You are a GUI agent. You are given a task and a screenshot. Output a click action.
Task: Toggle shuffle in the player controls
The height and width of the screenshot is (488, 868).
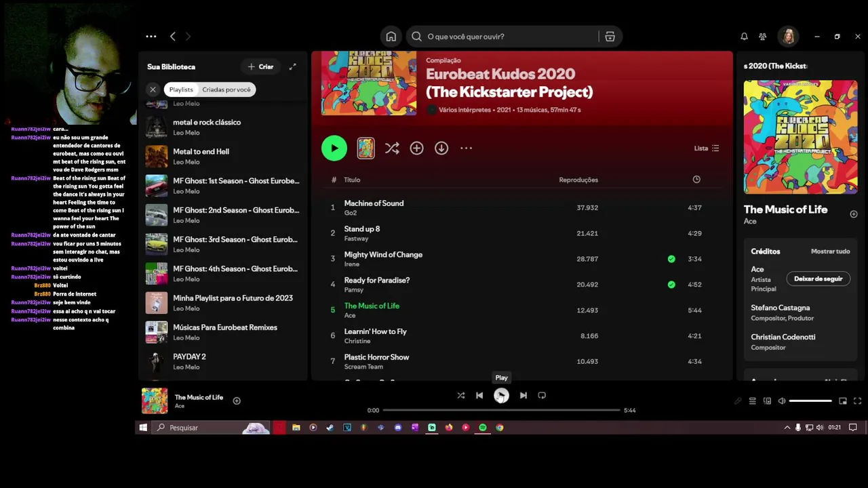[460, 395]
